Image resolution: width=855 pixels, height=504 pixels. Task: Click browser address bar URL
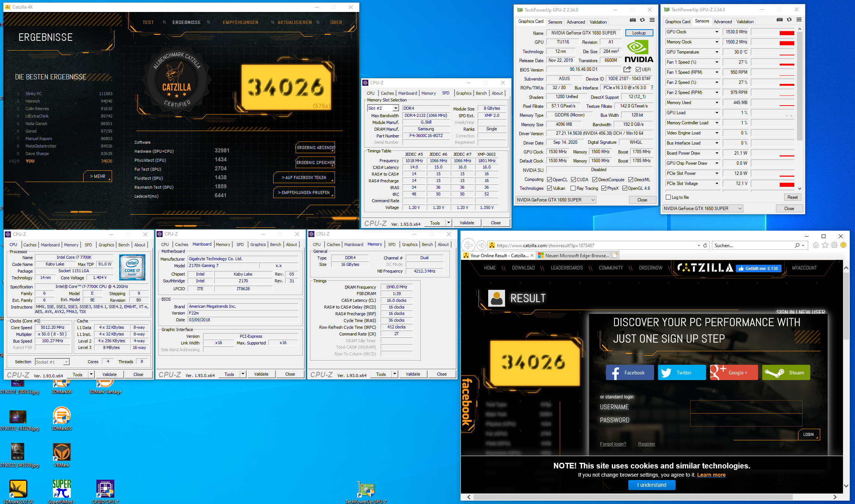[546, 246]
